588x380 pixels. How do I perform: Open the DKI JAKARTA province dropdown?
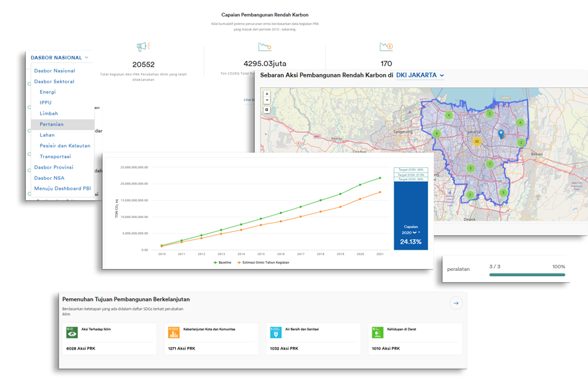[420, 75]
